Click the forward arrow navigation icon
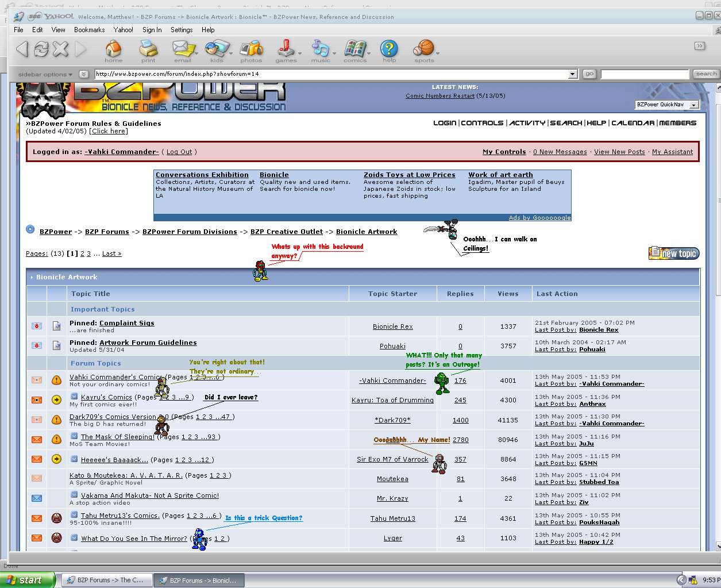 tap(80, 49)
